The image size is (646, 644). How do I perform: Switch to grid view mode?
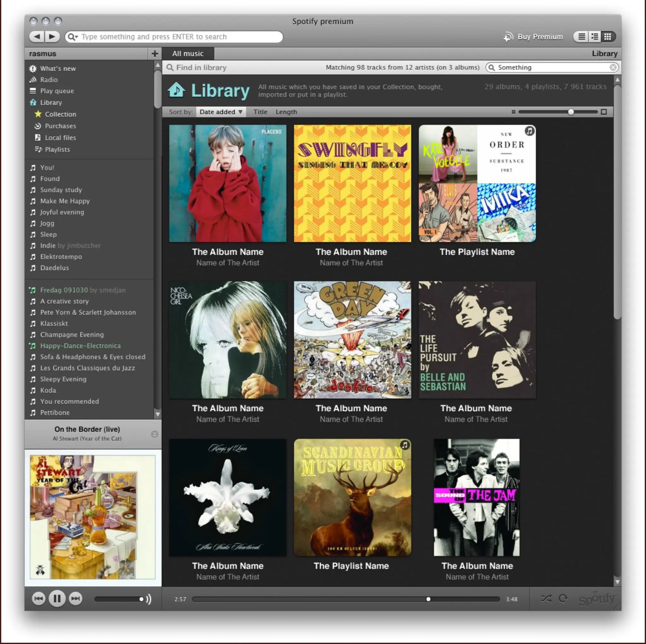tap(608, 37)
